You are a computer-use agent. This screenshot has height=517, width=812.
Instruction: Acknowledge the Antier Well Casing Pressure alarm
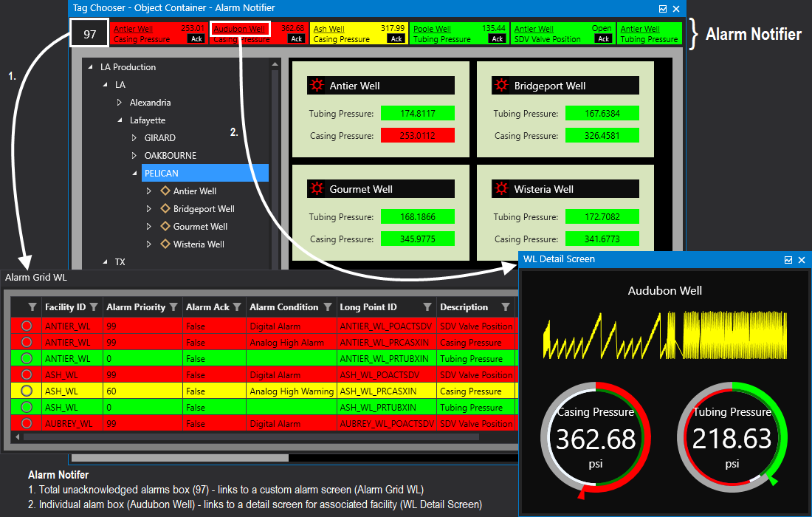coord(197,38)
